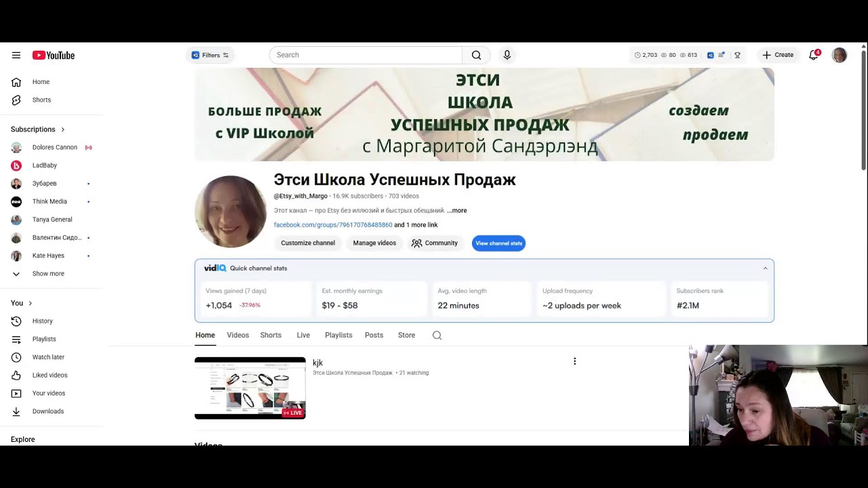
Task: Switch to the Store tab
Action: 406,335
